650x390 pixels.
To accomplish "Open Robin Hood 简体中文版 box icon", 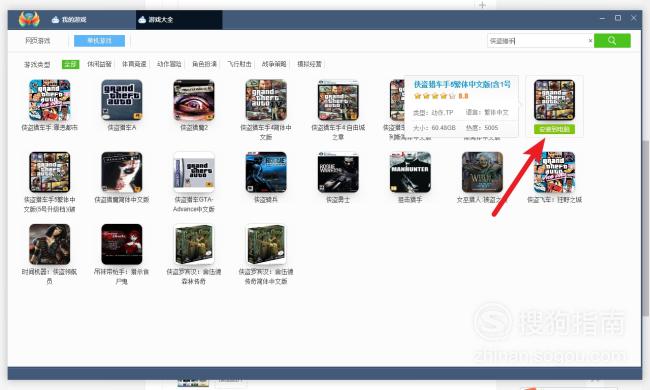I will pyautogui.click(x=266, y=244).
